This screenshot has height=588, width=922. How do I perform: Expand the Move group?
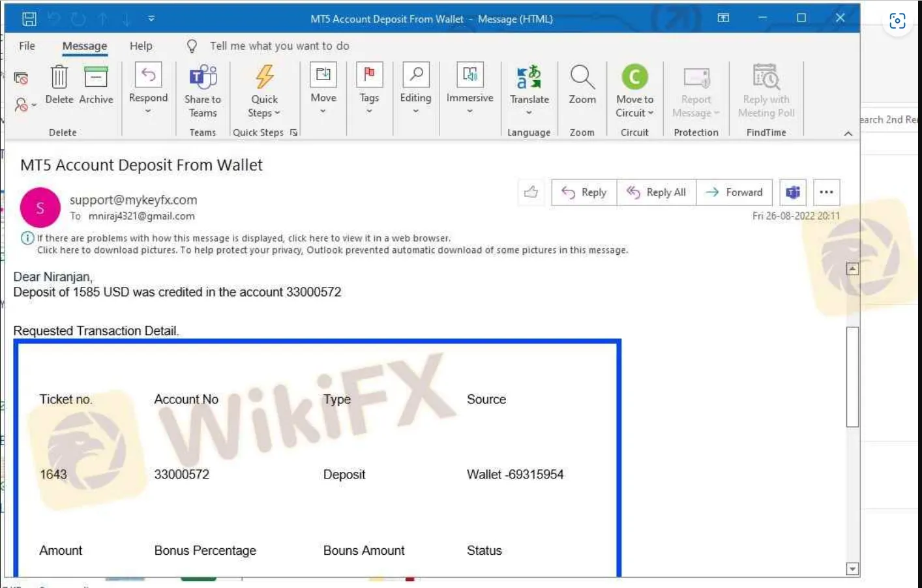[323, 89]
